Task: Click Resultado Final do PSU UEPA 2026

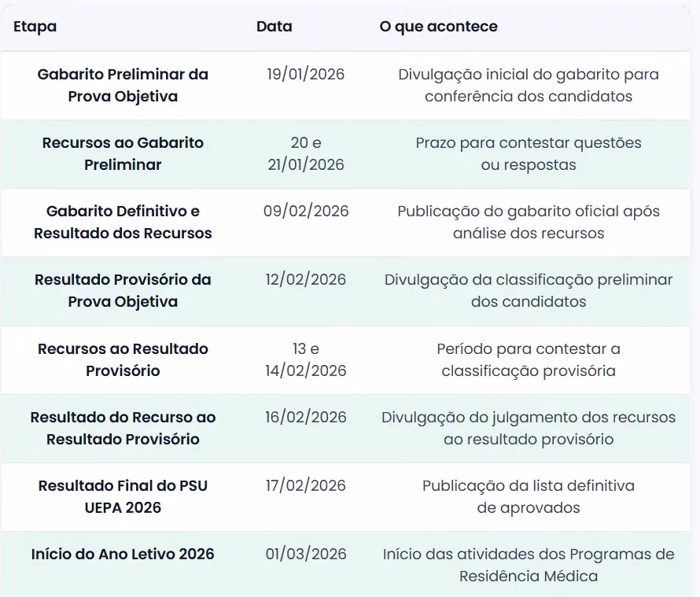Action: click(123, 496)
